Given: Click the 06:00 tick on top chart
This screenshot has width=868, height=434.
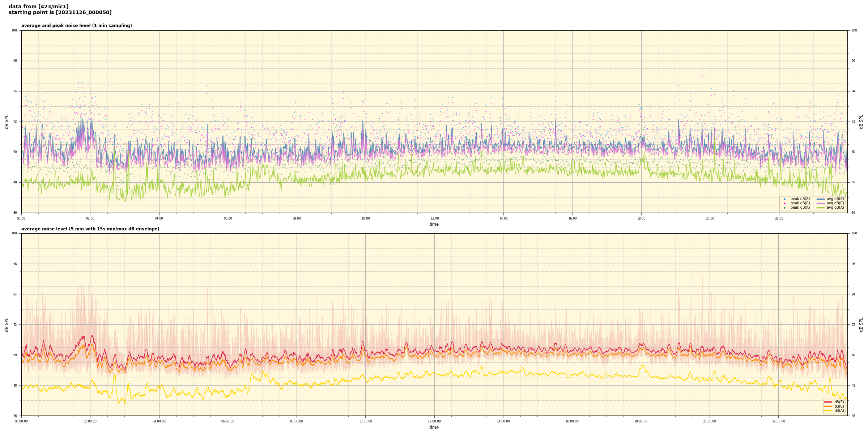Looking at the screenshot, I should [x=228, y=218].
